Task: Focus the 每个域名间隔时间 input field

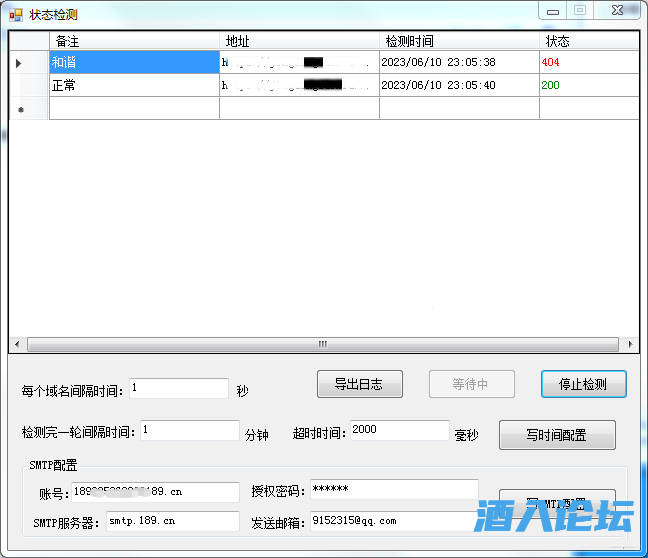Action: (x=179, y=388)
